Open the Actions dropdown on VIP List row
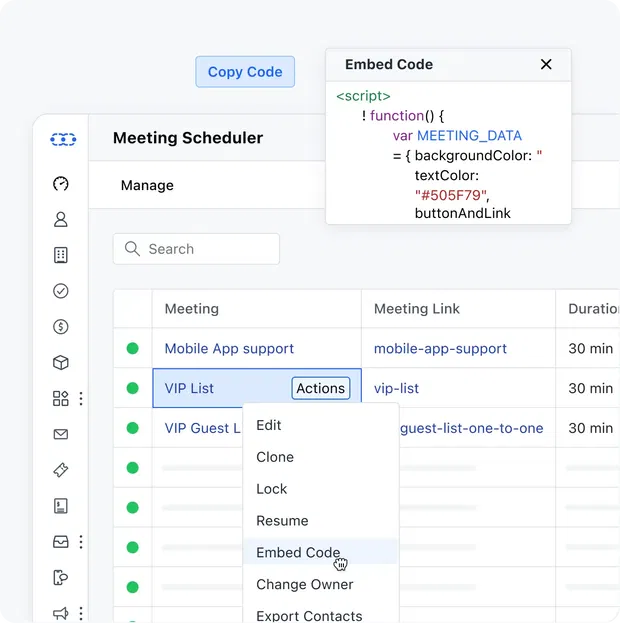 (x=321, y=388)
